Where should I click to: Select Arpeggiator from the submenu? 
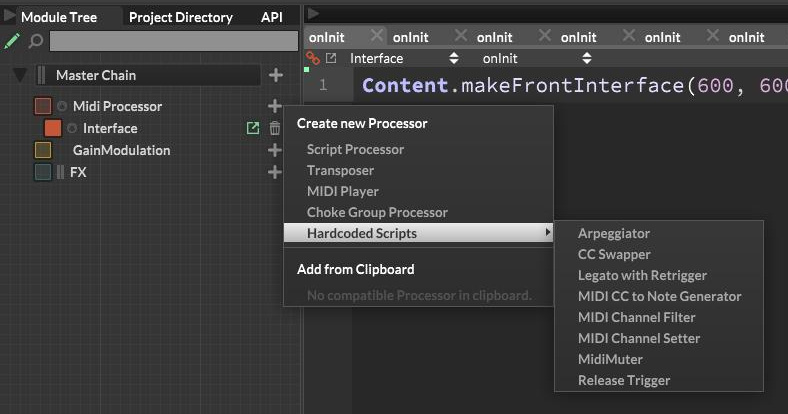pyautogui.click(x=613, y=233)
